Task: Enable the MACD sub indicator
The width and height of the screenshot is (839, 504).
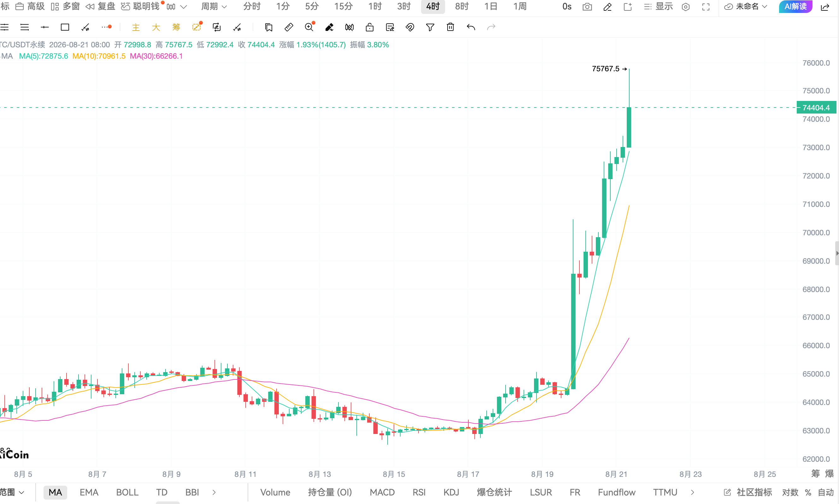Action: (x=382, y=492)
